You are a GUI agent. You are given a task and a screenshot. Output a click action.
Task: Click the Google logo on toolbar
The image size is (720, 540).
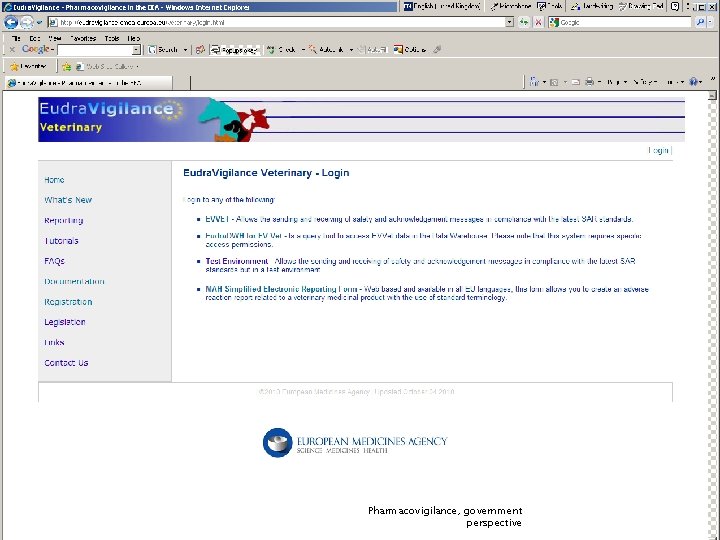pyautogui.click(x=35, y=49)
